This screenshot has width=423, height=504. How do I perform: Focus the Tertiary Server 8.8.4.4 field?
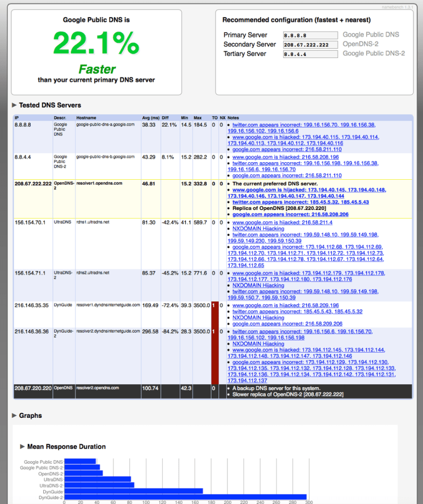tap(310, 54)
